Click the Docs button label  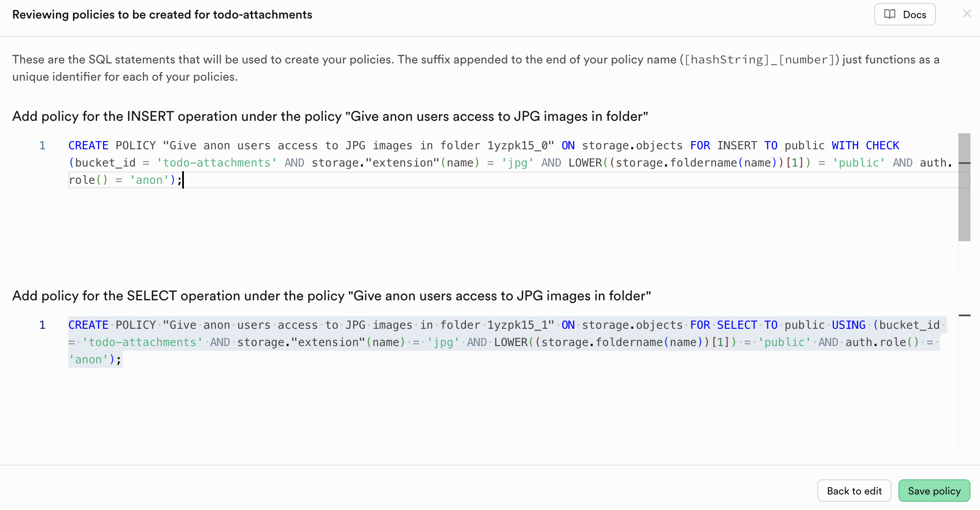(x=914, y=15)
